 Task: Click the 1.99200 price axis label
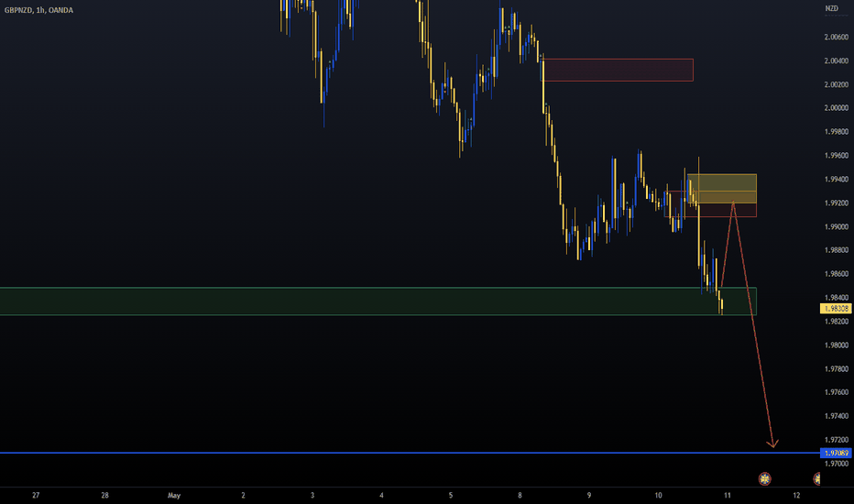[836, 203]
